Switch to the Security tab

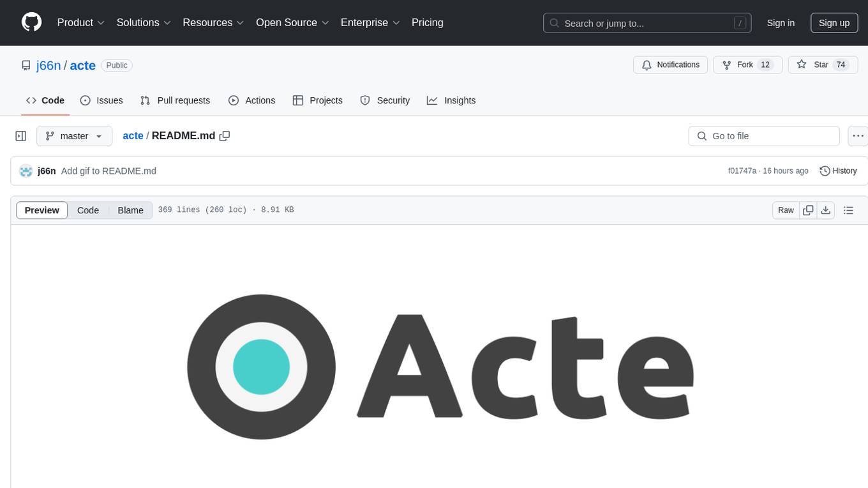385,100
